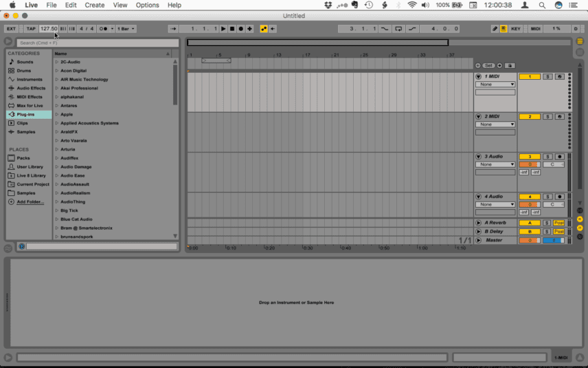This screenshot has height=368, width=588.
Task: Click the Phase Nudge Up button
Action: point(71,28)
